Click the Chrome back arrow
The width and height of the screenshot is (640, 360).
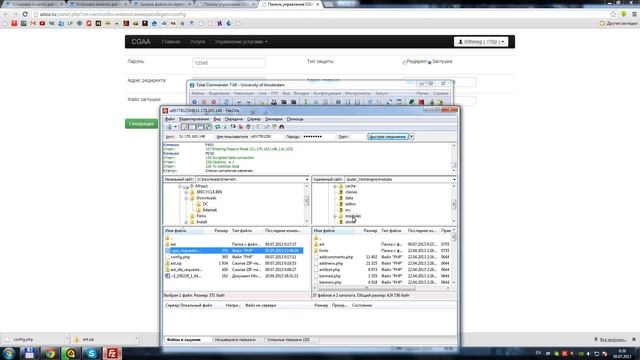point(6,14)
